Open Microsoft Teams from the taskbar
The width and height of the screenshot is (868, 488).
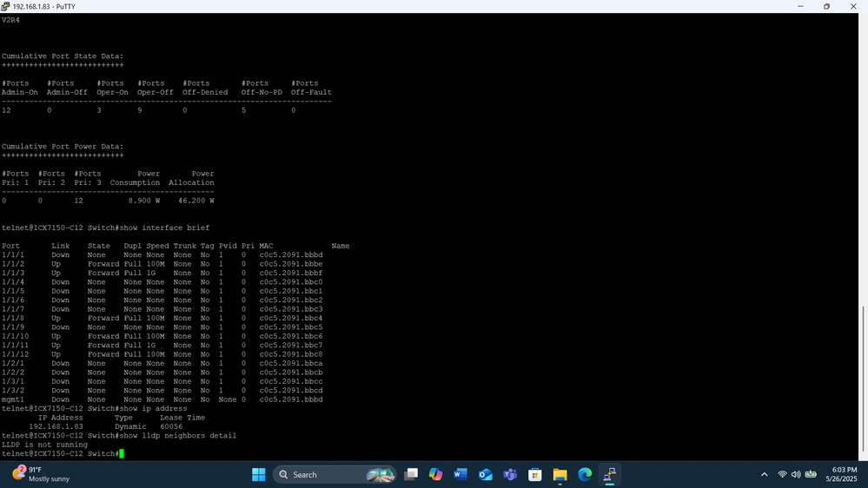510,475
